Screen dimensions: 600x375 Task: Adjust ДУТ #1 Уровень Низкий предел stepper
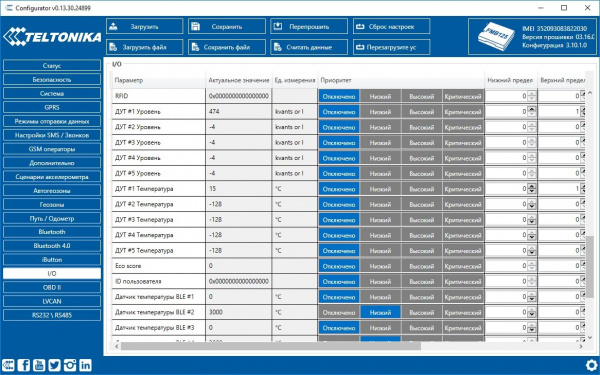pos(532,111)
